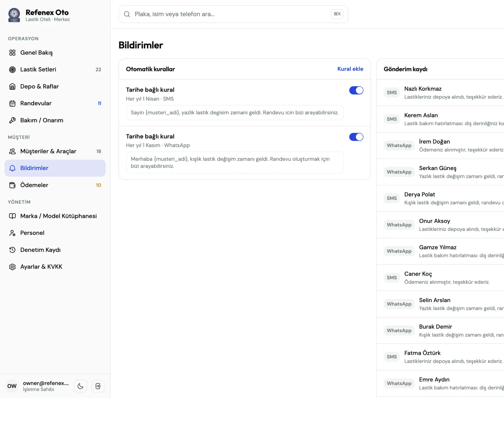Click the Ödemeler wallet icon
The height and width of the screenshot is (433, 504).
(12, 185)
